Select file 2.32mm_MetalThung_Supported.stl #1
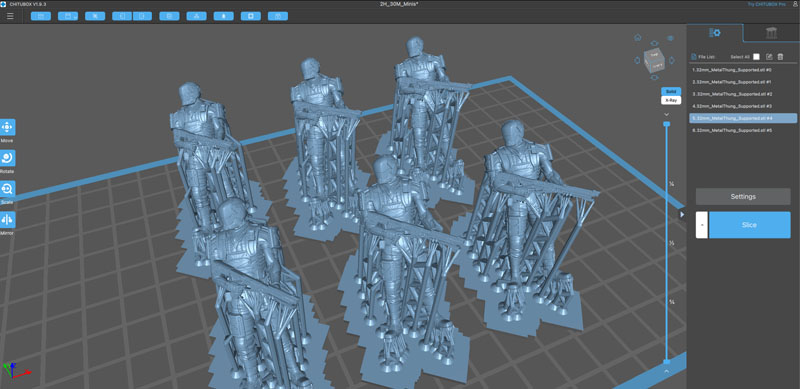The width and height of the screenshot is (800, 389). point(743,82)
